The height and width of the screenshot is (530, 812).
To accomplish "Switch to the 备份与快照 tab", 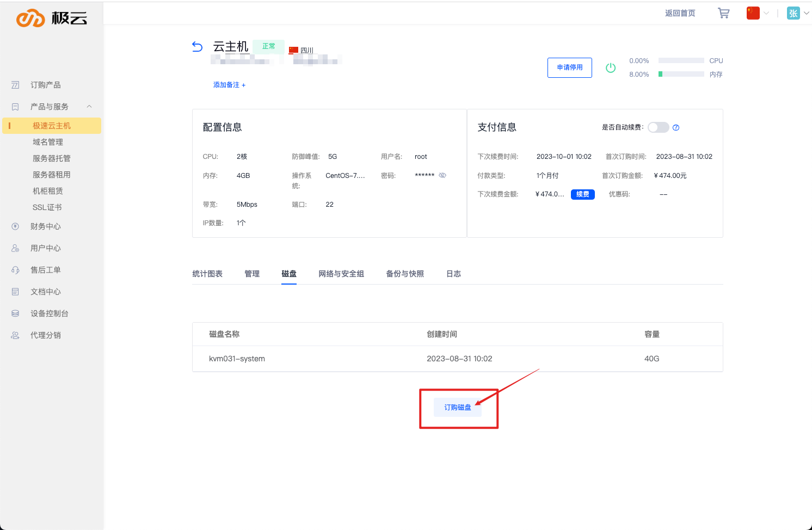I will (x=405, y=274).
